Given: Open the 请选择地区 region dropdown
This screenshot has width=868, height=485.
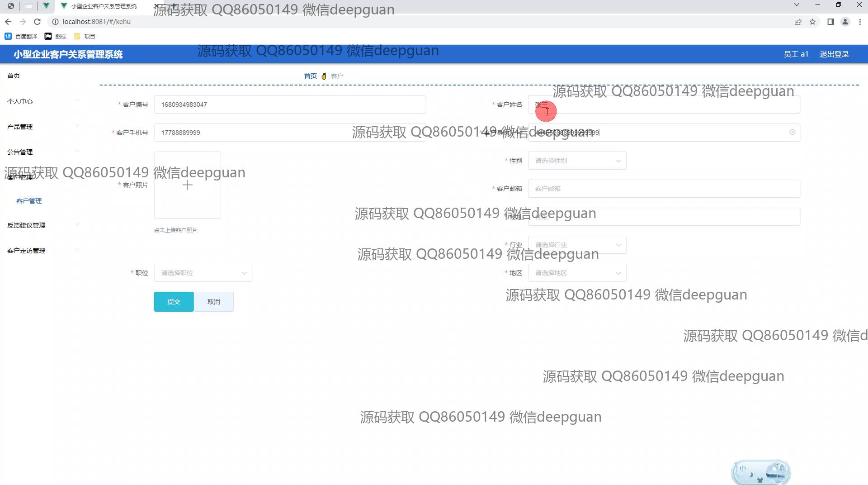Looking at the screenshot, I should 577,273.
